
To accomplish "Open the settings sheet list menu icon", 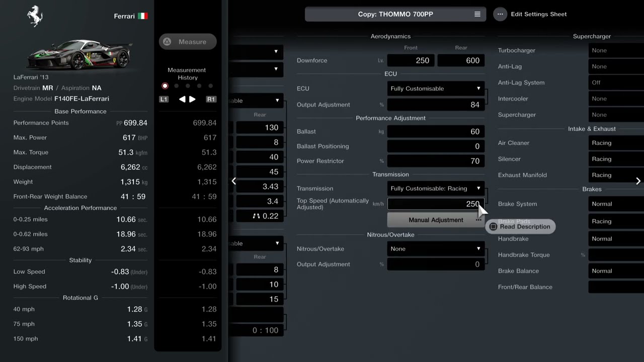I will (477, 14).
